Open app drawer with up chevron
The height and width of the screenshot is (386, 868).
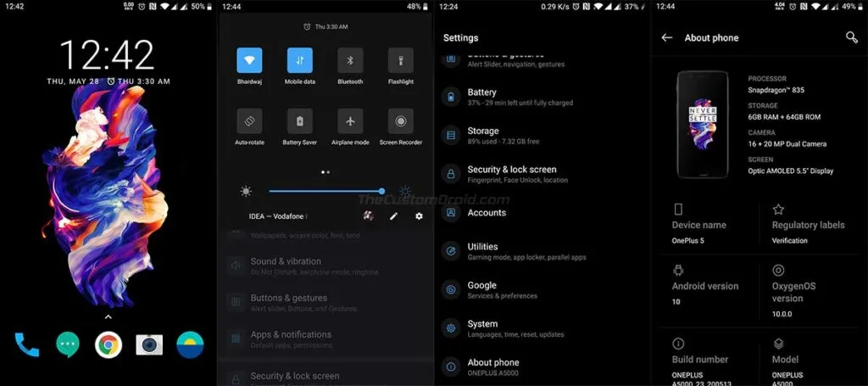(x=108, y=316)
